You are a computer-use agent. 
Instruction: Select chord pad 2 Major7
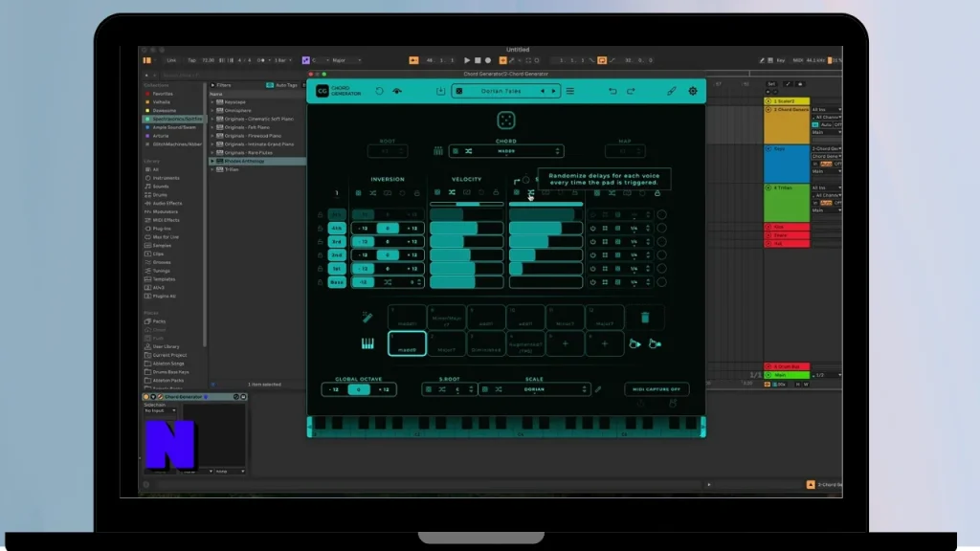pos(446,343)
